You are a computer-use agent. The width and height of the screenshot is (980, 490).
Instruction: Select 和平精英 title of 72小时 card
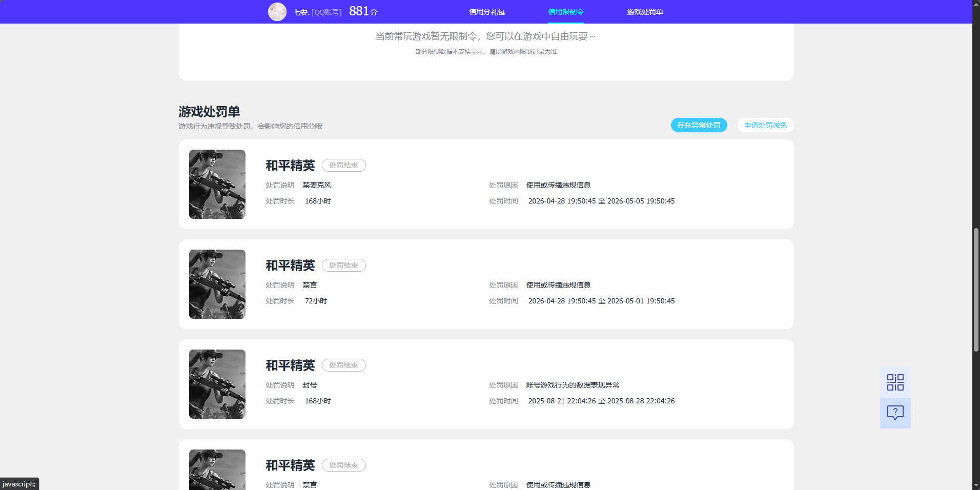click(x=290, y=266)
